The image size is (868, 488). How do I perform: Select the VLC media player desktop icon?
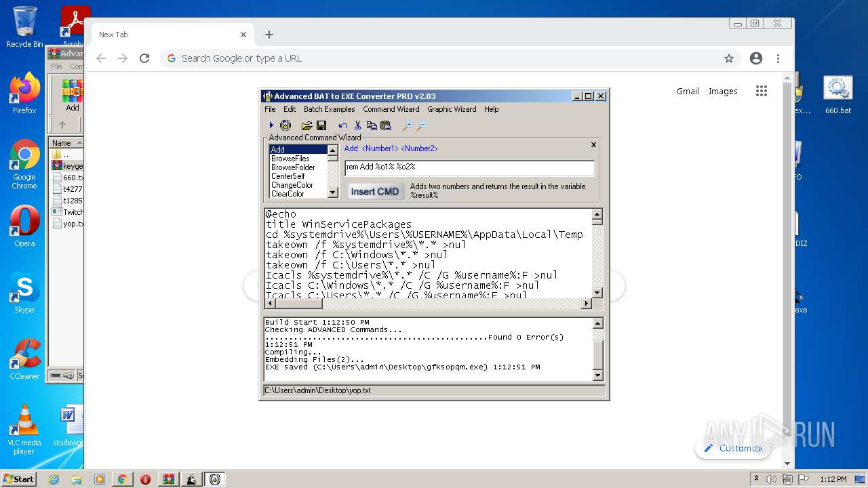coord(24,430)
